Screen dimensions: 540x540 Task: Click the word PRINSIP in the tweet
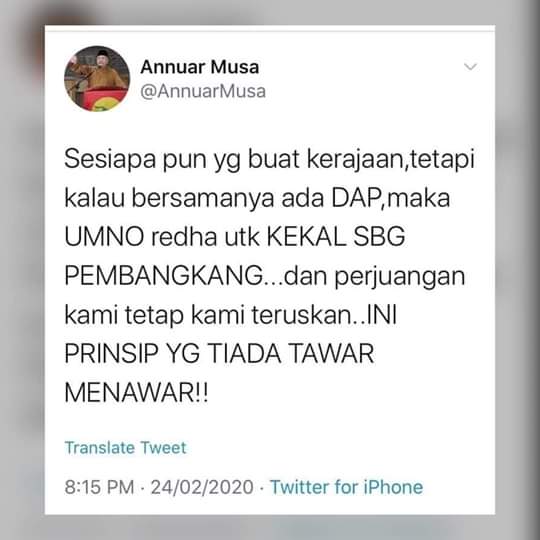tap(112, 354)
